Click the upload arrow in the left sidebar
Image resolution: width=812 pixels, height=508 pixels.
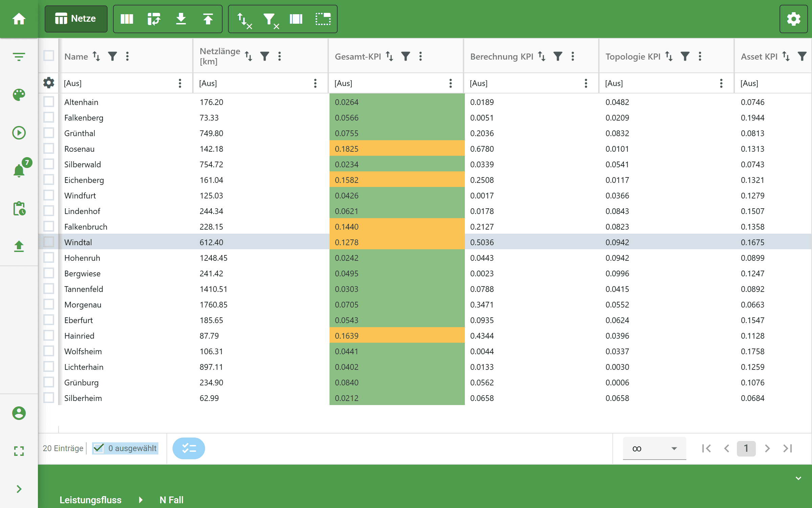click(19, 246)
